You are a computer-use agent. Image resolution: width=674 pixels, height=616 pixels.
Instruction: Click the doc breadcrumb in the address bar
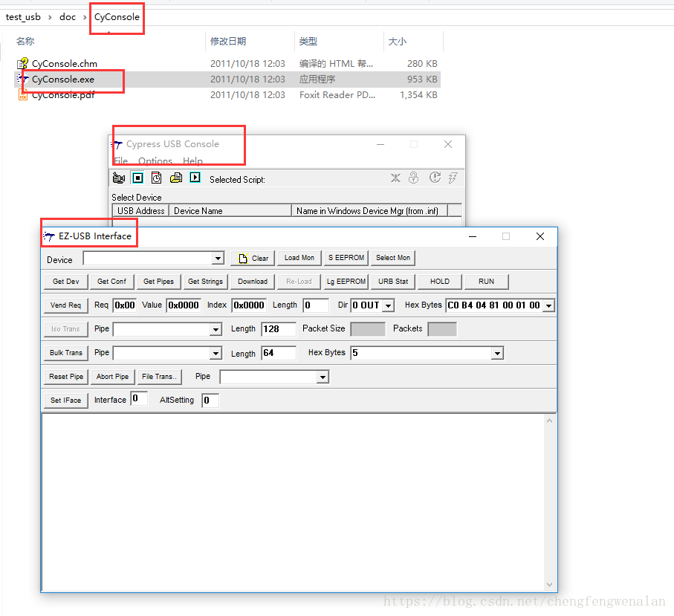[68, 17]
